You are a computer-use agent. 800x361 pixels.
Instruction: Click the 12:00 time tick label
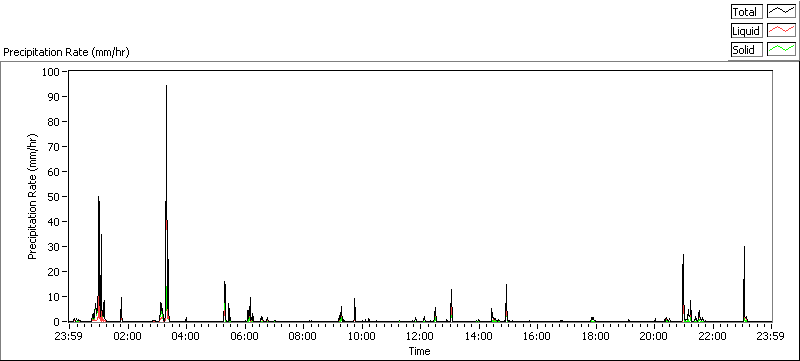tap(420, 336)
